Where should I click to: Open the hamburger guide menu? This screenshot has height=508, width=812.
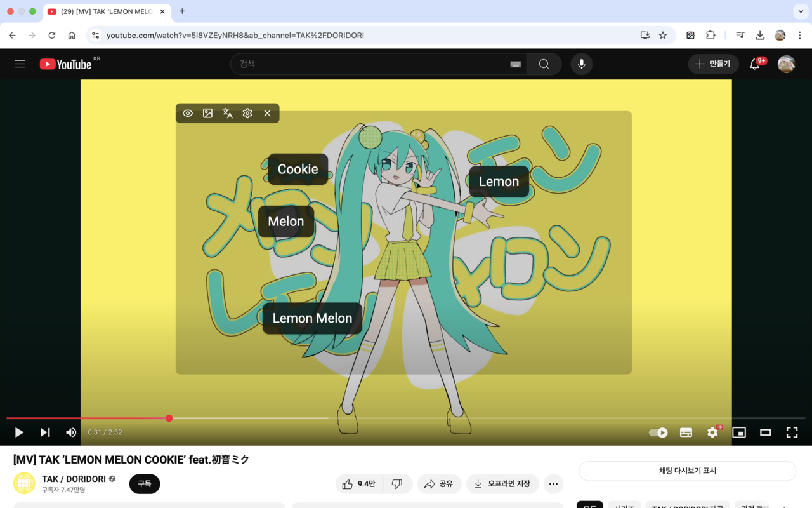pos(20,63)
